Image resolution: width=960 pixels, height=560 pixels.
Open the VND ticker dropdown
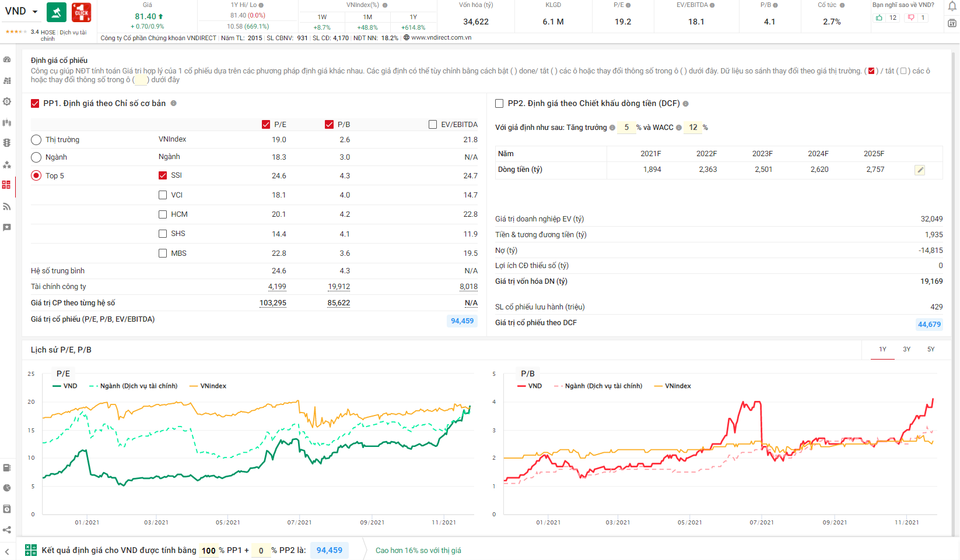[35, 12]
